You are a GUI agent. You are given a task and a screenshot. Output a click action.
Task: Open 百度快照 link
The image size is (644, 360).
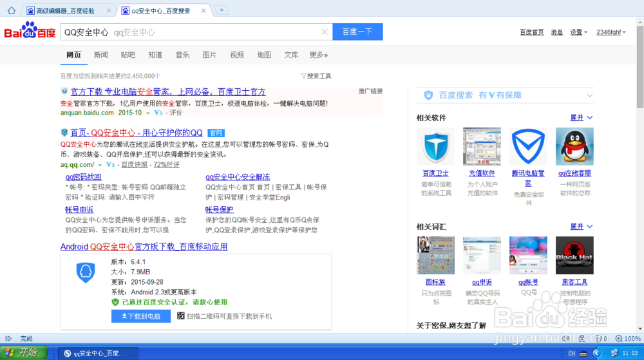tap(134, 165)
